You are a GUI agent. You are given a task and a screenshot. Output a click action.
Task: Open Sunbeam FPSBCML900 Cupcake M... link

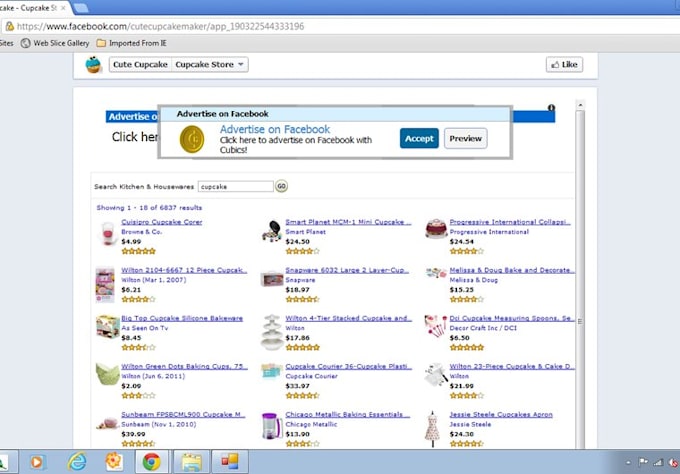[x=183, y=414]
